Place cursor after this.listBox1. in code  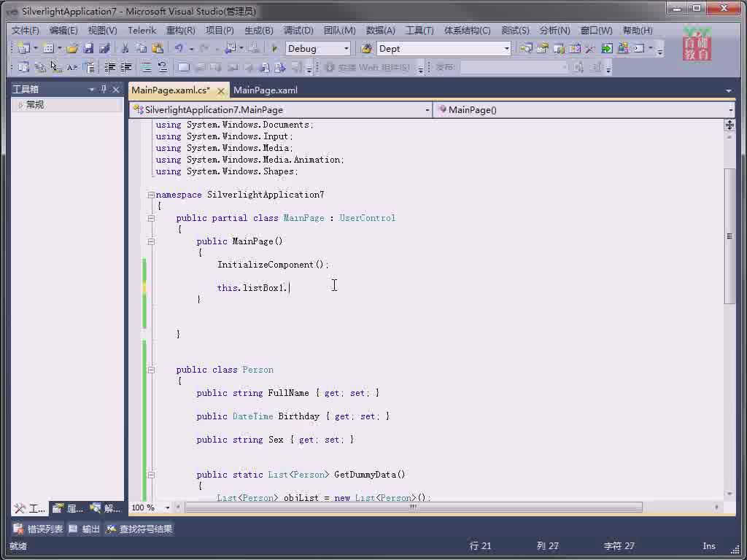click(289, 288)
